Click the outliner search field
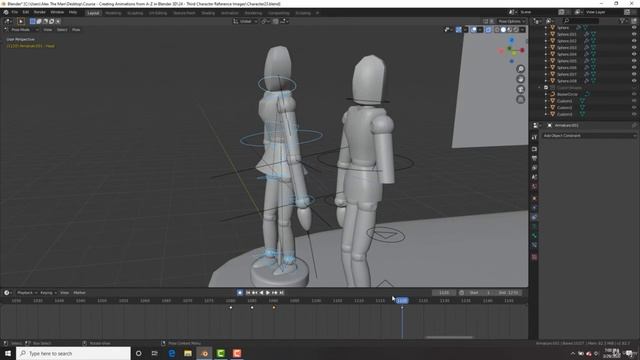This screenshot has width=640, height=360. pos(581,20)
